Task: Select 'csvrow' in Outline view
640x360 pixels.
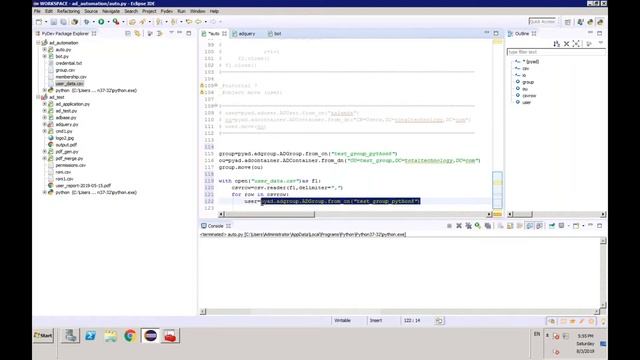Action: (529, 96)
